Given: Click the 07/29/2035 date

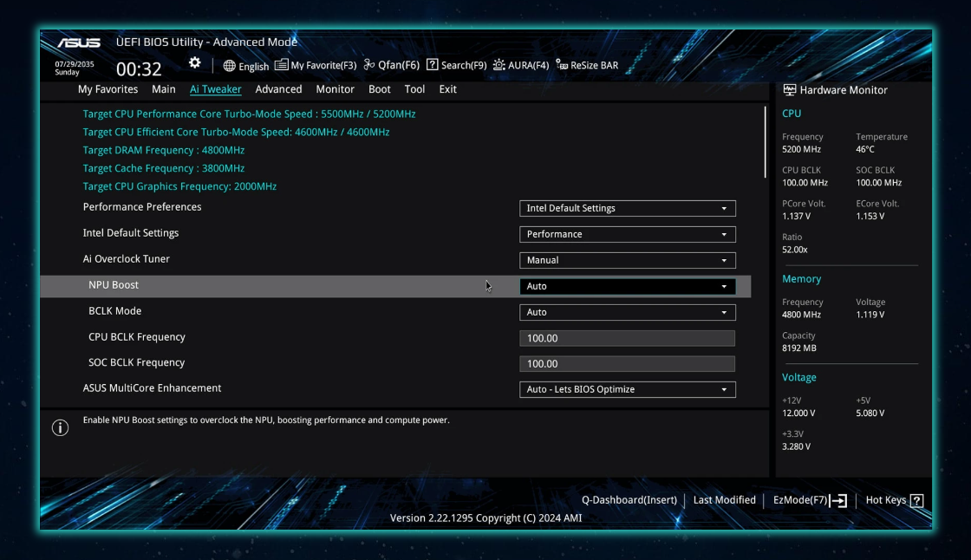Looking at the screenshot, I should pyautogui.click(x=75, y=64).
